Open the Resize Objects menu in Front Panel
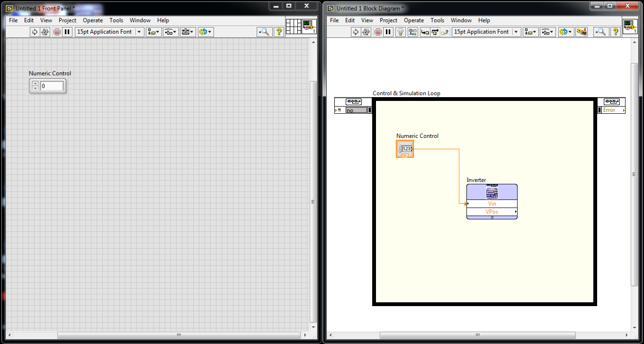Image resolution: width=644 pixels, height=344 pixels. click(188, 32)
